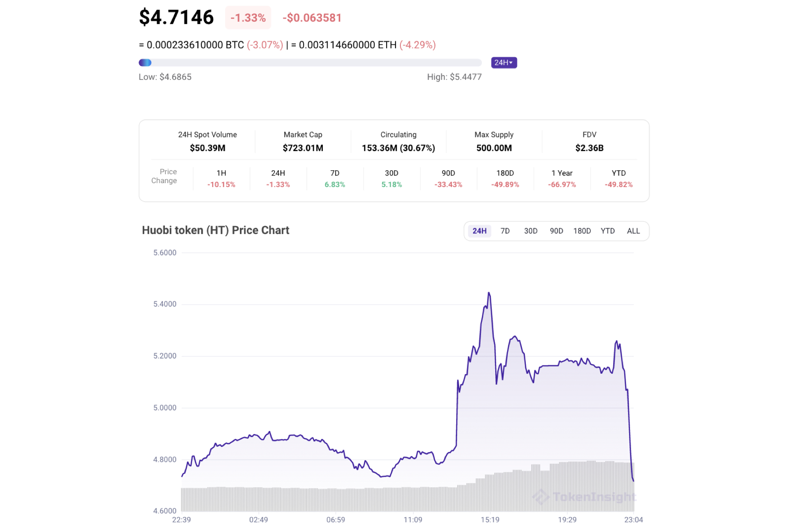The width and height of the screenshot is (798, 532).
Task: Switch chart to 30D view
Action: (530, 231)
